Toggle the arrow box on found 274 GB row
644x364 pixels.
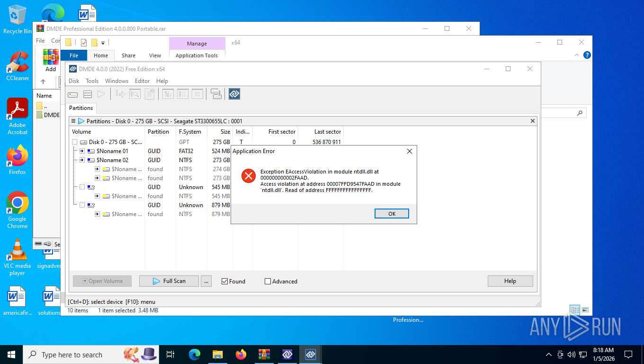coord(97,169)
